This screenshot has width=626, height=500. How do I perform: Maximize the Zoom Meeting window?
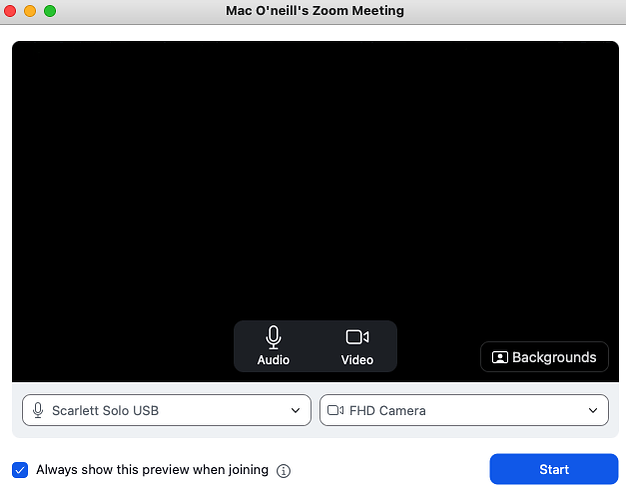coord(50,11)
